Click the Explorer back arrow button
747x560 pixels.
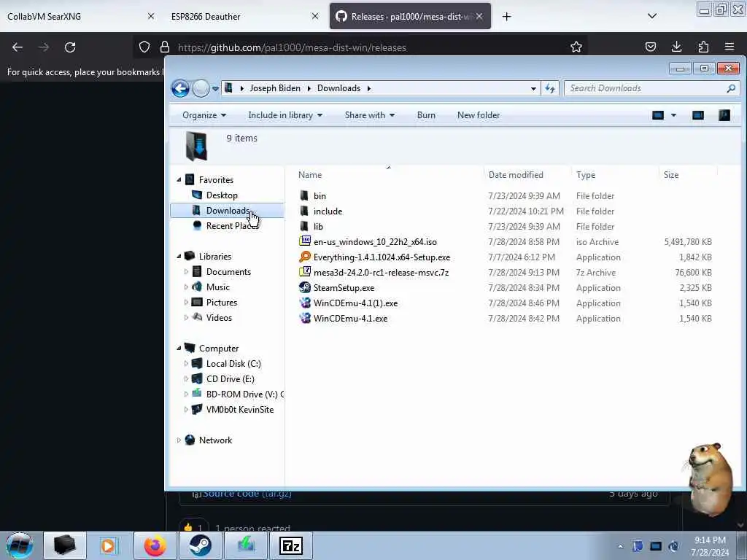click(180, 88)
